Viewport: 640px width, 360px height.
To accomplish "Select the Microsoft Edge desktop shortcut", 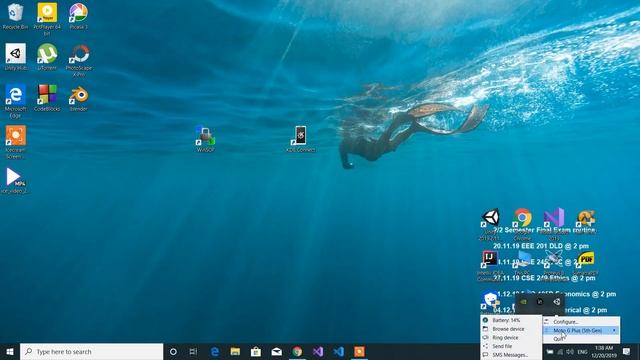I will click(16, 101).
